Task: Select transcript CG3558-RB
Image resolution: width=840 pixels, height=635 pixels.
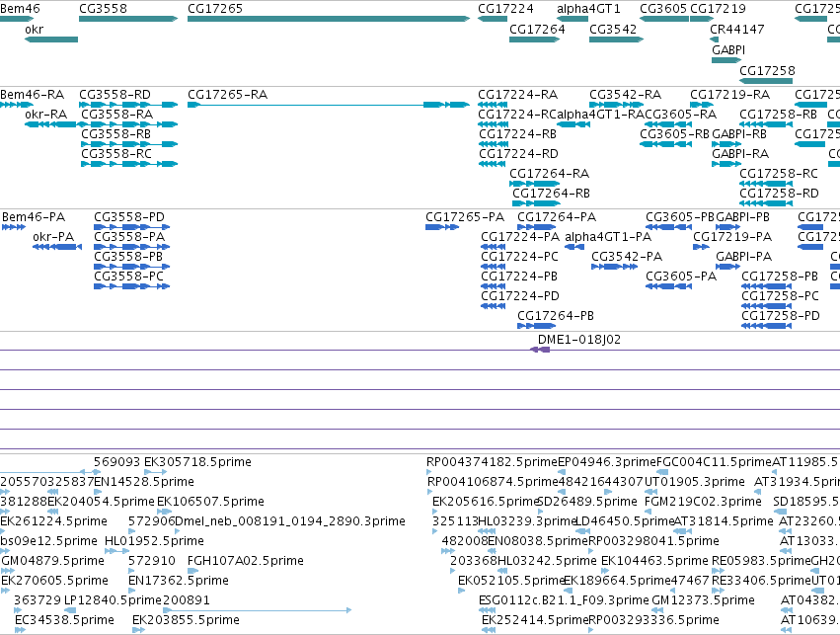Action: 116,134
